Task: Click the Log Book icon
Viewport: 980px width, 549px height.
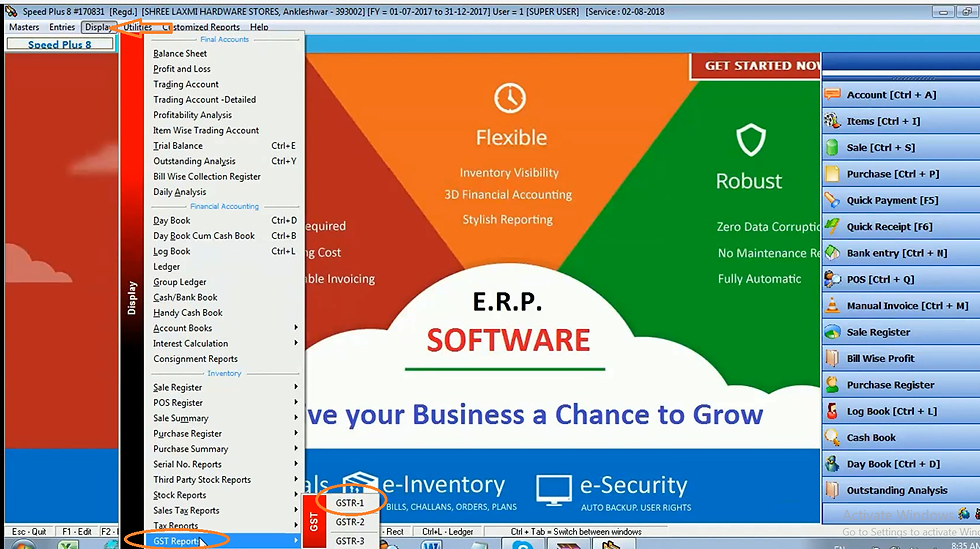Action: [832, 411]
